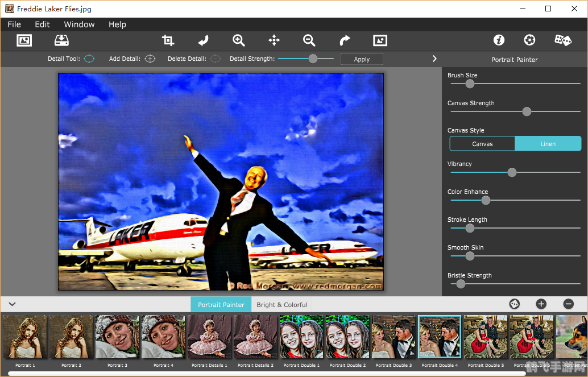Collapse the presets panel with chevron
The image size is (588, 377).
coord(12,304)
